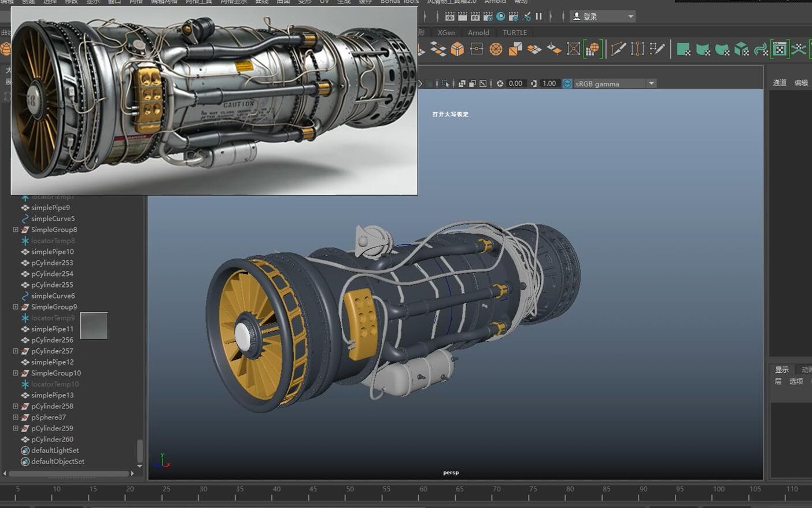Select the render current frame icon
Image resolution: width=812 pixels, height=508 pixels.
pos(450,16)
